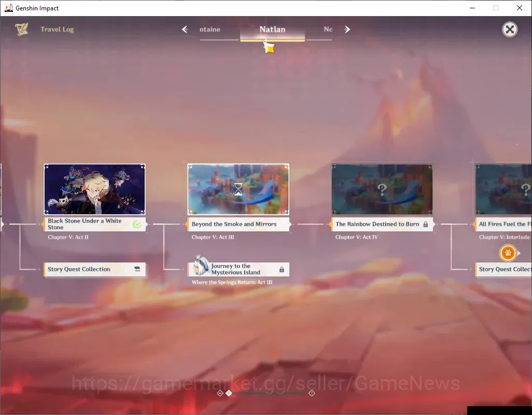Minimize the Genshin Impact window
Screen dimensions: 532x415
pyautogui.click(x=472, y=8)
